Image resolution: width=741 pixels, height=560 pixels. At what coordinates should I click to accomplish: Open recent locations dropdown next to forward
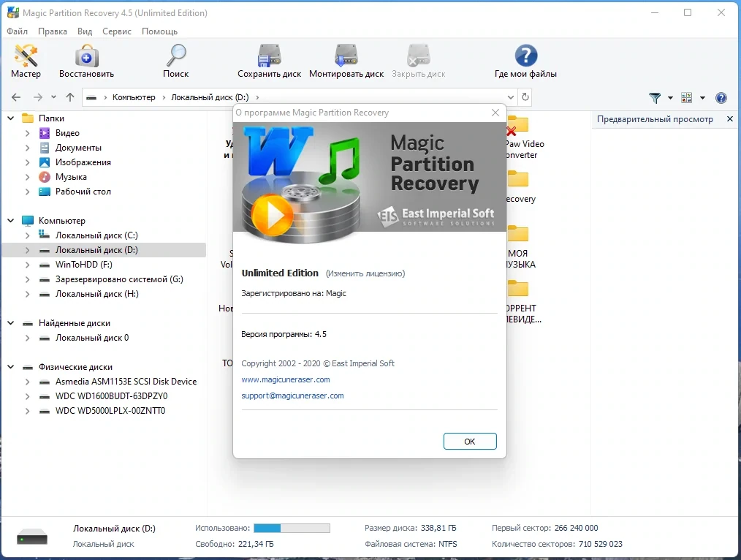pyautogui.click(x=53, y=97)
